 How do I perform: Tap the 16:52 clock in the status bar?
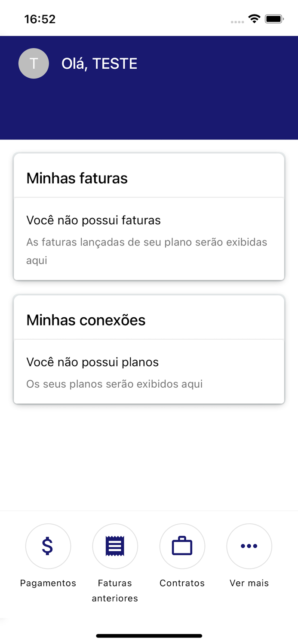click(40, 19)
